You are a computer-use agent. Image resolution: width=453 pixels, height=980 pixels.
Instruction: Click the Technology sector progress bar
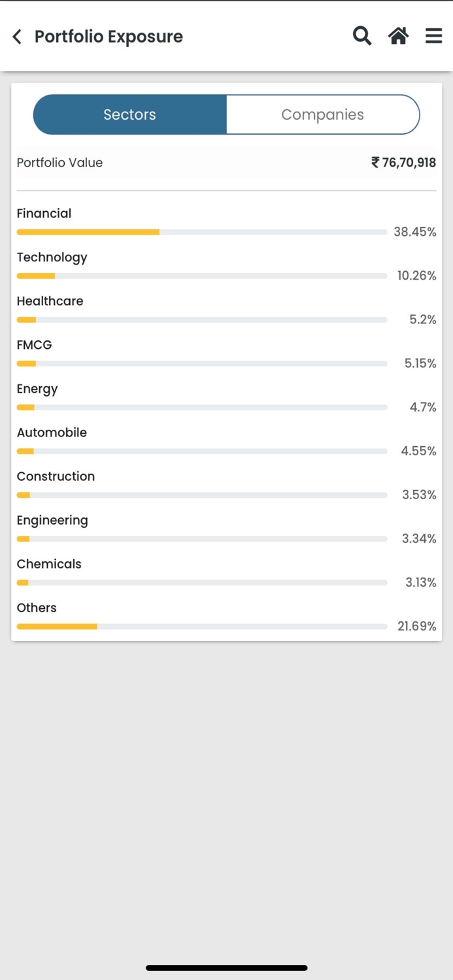tap(201, 276)
